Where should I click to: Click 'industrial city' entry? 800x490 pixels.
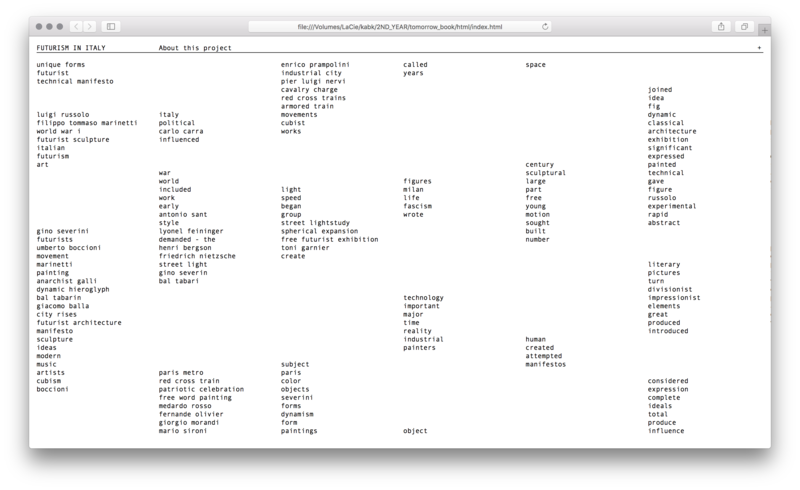coord(311,73)
